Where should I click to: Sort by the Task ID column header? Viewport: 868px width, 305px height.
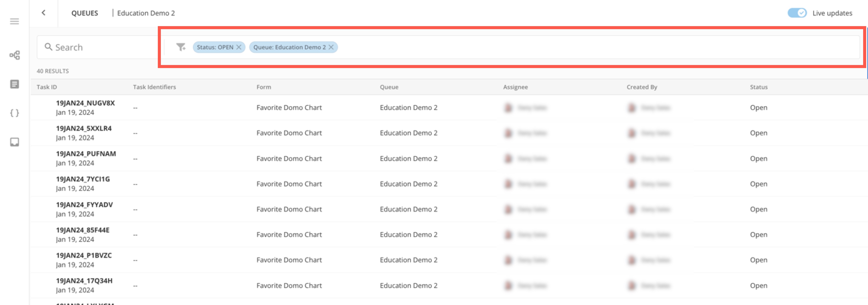click(x=47, y=87)
